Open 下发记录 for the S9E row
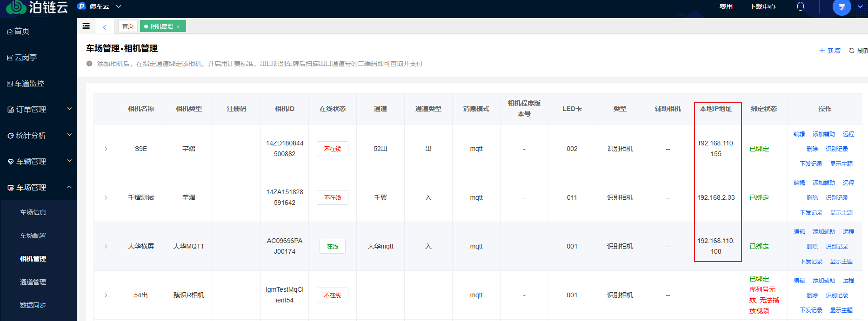The height and width of the screenshot is (321, 868). coord(811,164)
